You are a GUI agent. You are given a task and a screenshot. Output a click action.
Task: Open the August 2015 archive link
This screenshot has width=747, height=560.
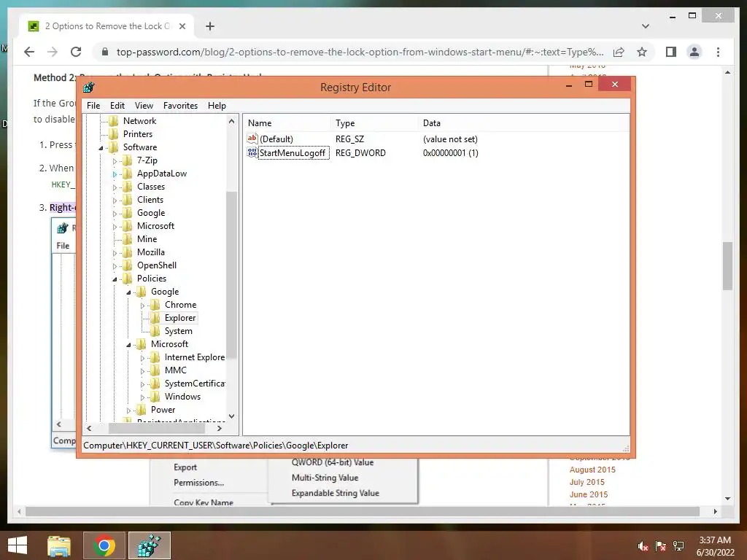point(592,470)
